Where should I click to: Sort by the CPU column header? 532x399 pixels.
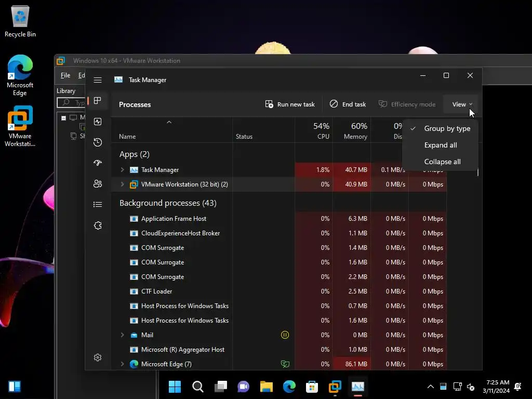coord(314,131)
